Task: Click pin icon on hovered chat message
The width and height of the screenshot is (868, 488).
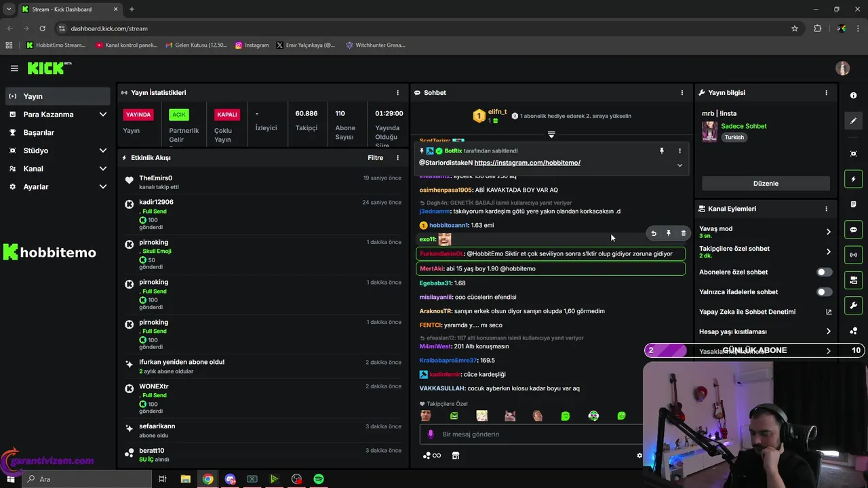Action: click(x=669, y=233)
